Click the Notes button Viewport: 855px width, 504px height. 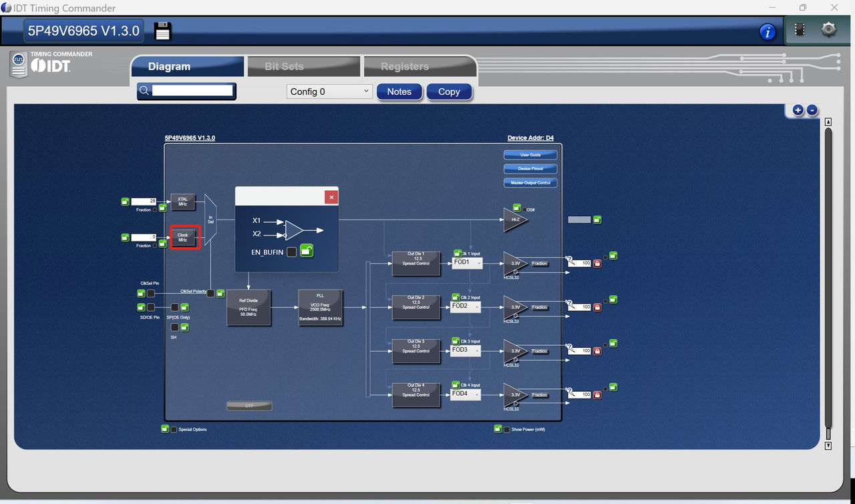click(x=399, y=91)
